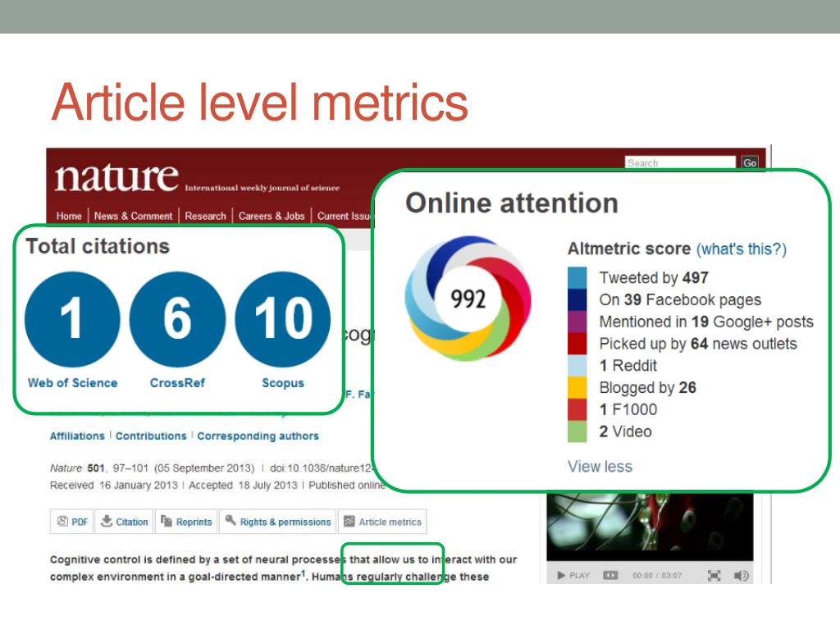
Task: Click the dark rectangular icon beside PLAY
Action: 610,575
